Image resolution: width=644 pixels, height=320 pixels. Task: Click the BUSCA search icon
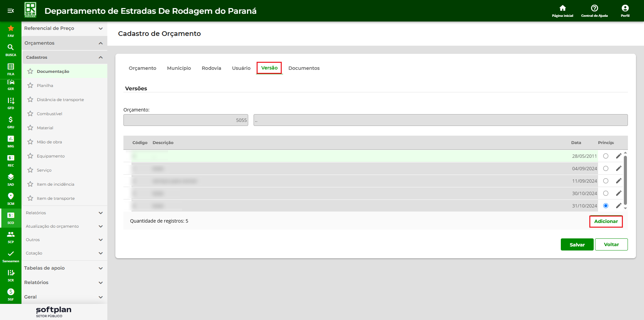coord(11,48)
